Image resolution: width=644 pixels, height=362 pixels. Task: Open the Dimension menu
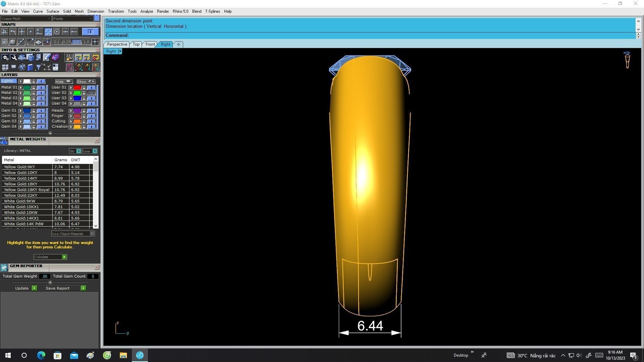96,11
